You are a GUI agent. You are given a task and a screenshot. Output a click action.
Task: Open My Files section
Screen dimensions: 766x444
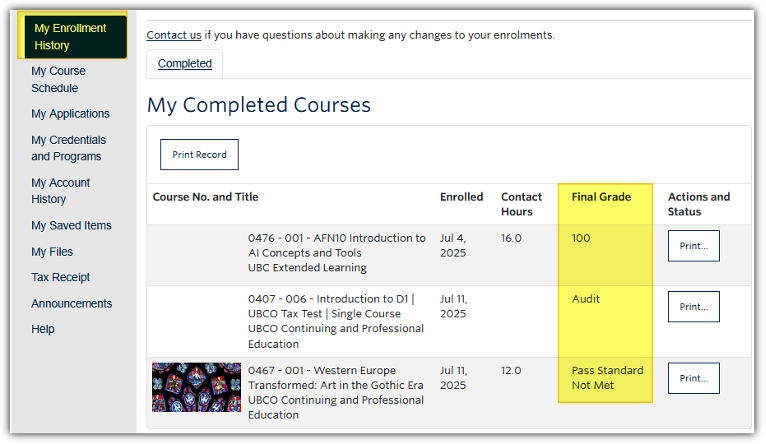[52, 252]
